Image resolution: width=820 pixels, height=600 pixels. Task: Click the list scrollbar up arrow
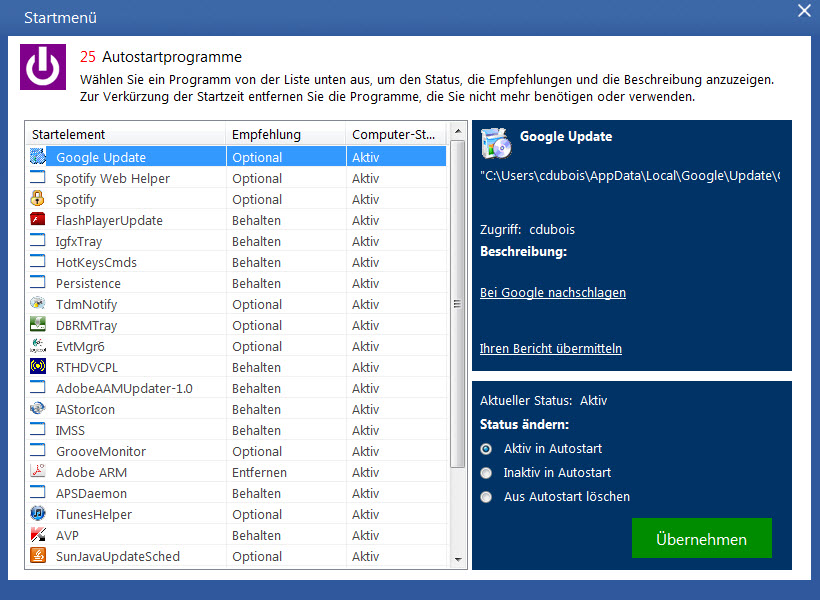pyautogui.click(x=458, y=131)
